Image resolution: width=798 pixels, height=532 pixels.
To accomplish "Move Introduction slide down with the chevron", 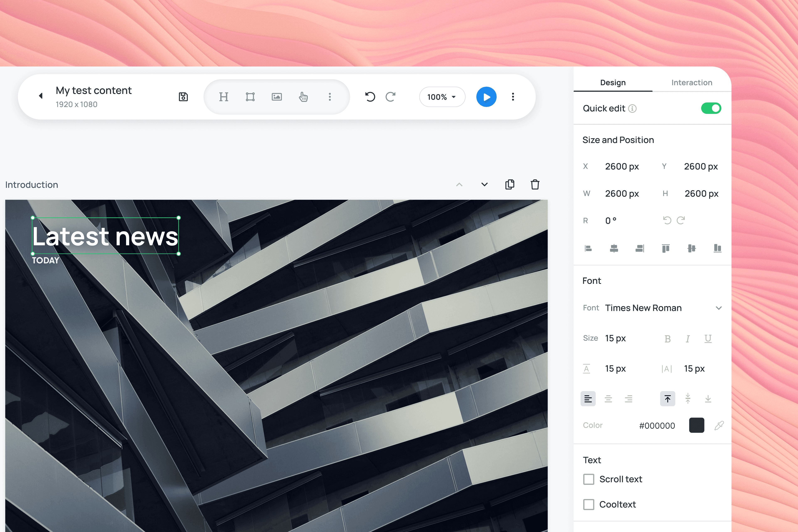I will click(x=484, y=185).
